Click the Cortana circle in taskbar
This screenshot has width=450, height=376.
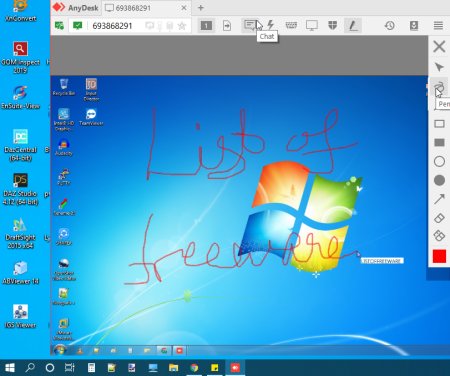coord(50,368)
